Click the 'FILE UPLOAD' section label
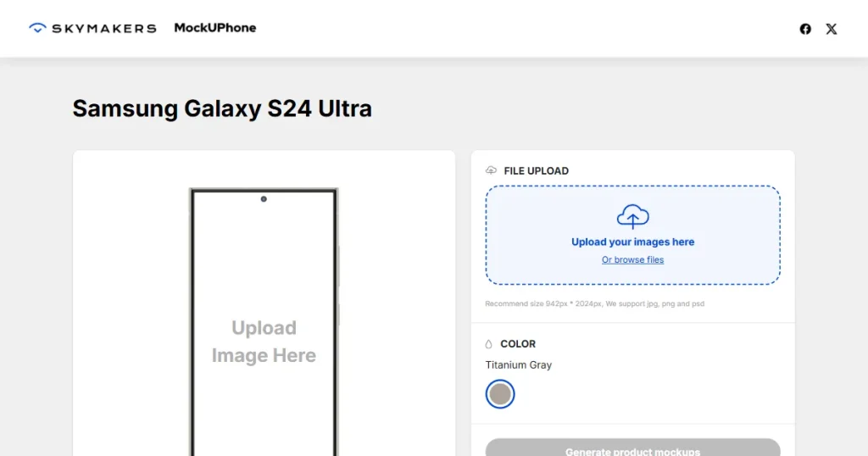 pos(536,171)
